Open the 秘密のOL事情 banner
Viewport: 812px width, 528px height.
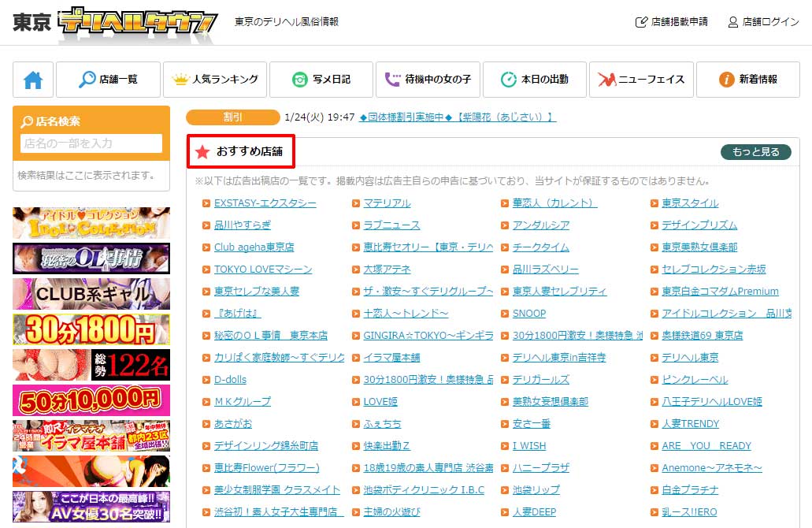(x=91, y=258)
